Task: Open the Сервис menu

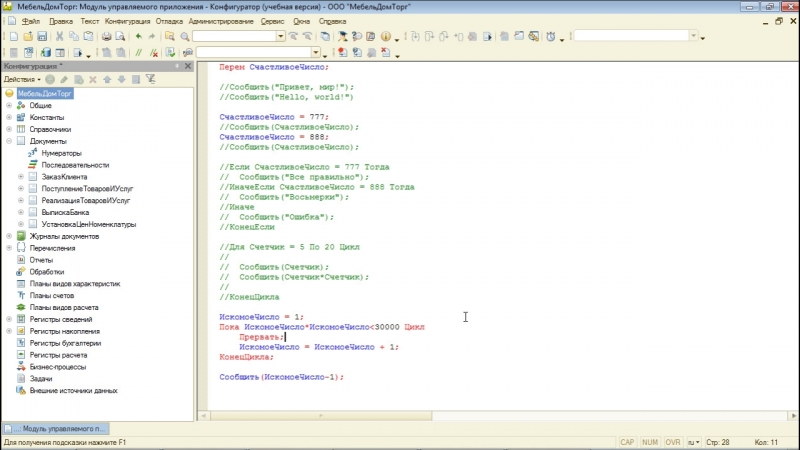Action: (272, 21)
